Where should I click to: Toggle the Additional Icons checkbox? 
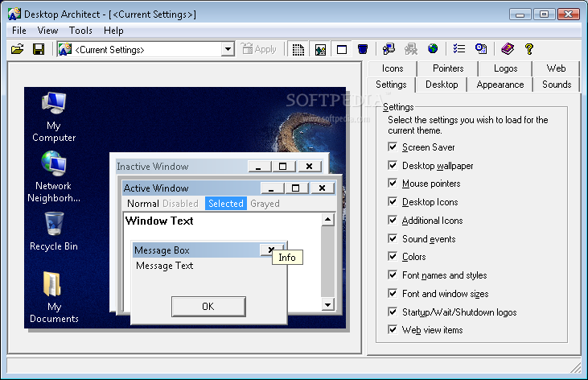coord(393,220)
